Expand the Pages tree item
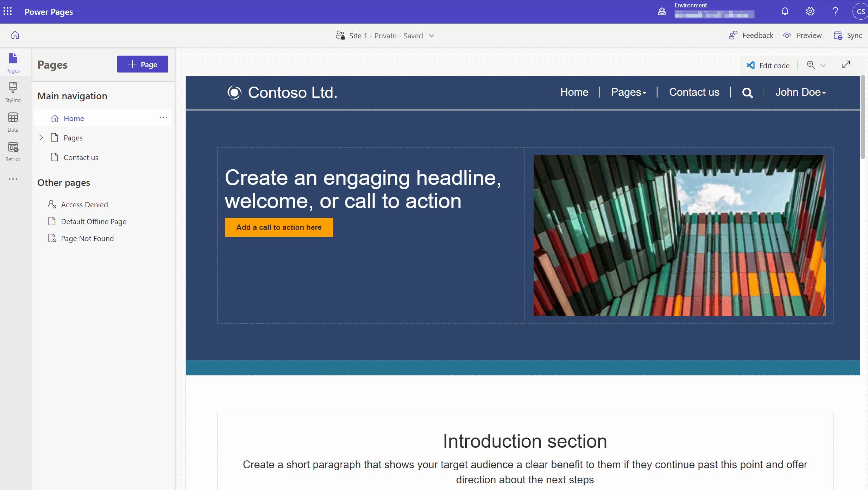868x490 pixels. click(x=41, y=138)
